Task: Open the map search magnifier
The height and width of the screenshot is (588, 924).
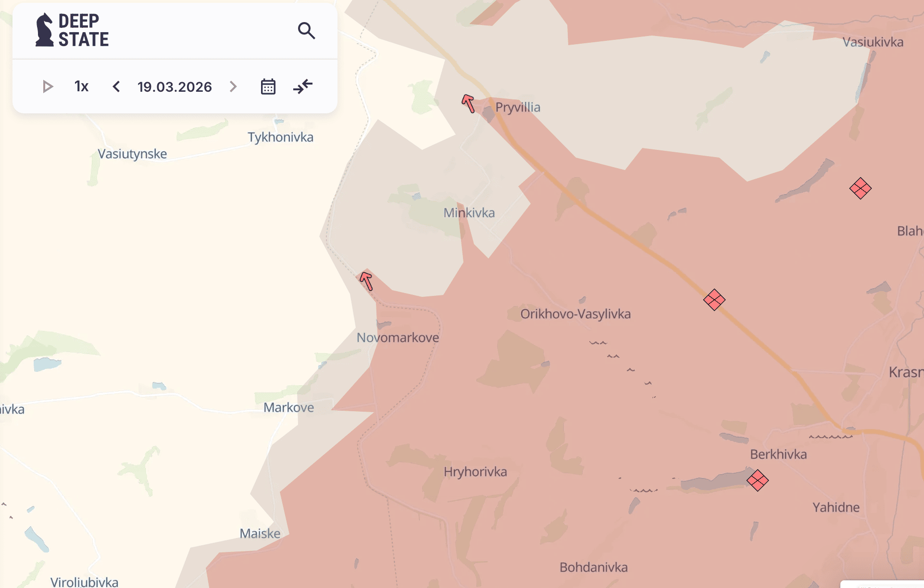Action: point(306,31)
